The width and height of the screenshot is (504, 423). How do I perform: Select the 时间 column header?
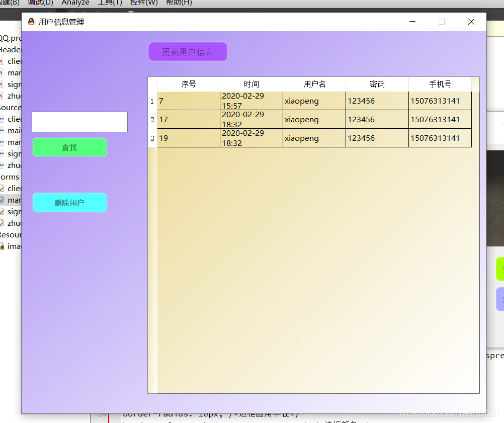click(x=251, y=84)
